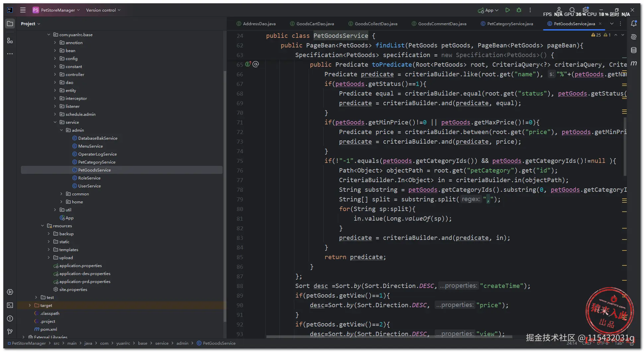Expand the templates folder
The width and height of the screenshot is (644, 352).
point(49,249)
